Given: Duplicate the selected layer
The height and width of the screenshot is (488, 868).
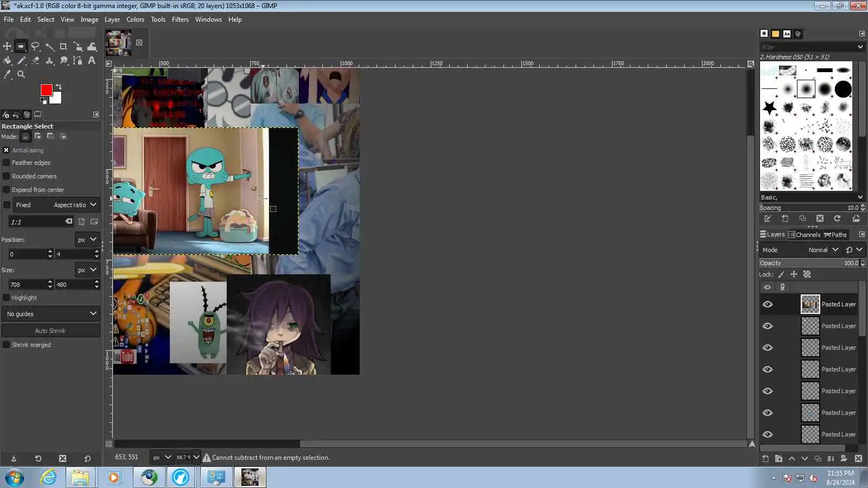Looking at the screenshot, I should [818, 459].
